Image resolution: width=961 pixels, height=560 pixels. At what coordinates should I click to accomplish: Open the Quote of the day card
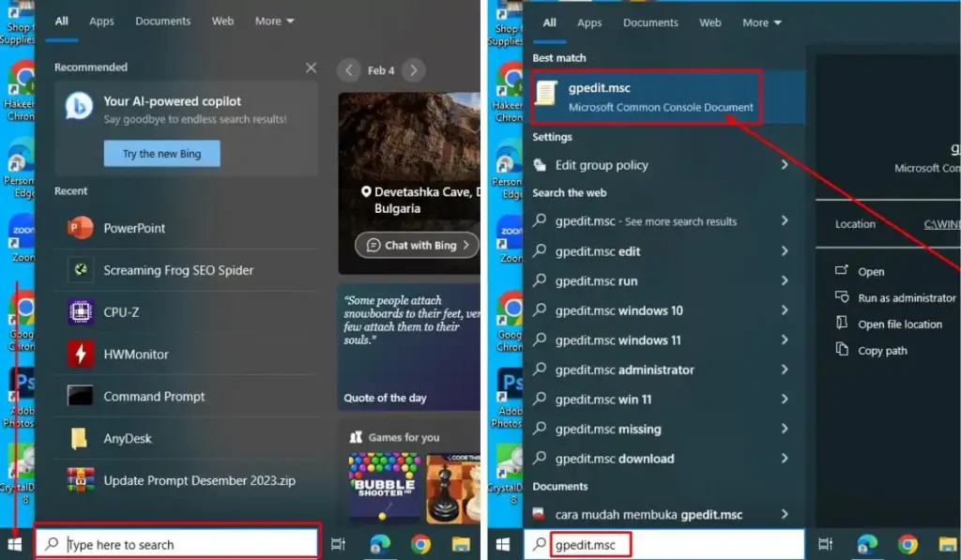tap(409, 347)
